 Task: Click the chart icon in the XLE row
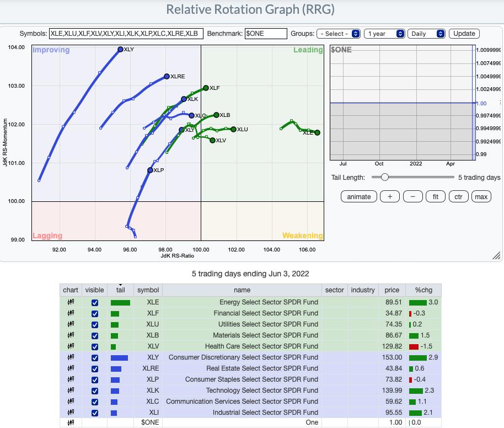(x=71, y=302)
